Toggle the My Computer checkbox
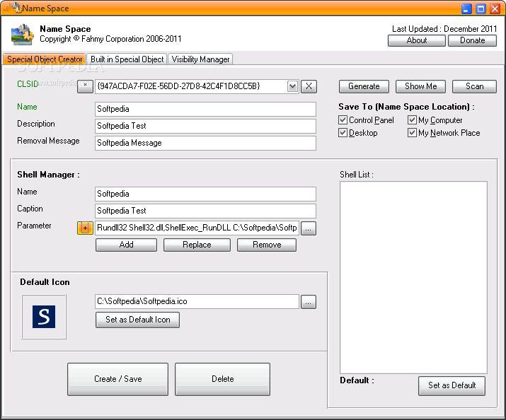Screen dimensions: 506x420 (x=412, y=120)
